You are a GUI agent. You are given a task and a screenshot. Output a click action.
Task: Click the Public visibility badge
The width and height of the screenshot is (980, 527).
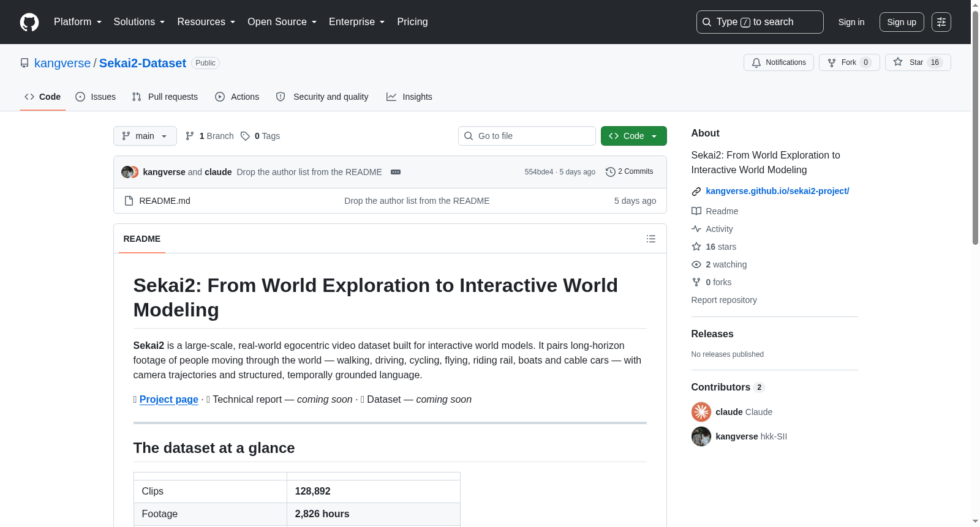[206, 63]
